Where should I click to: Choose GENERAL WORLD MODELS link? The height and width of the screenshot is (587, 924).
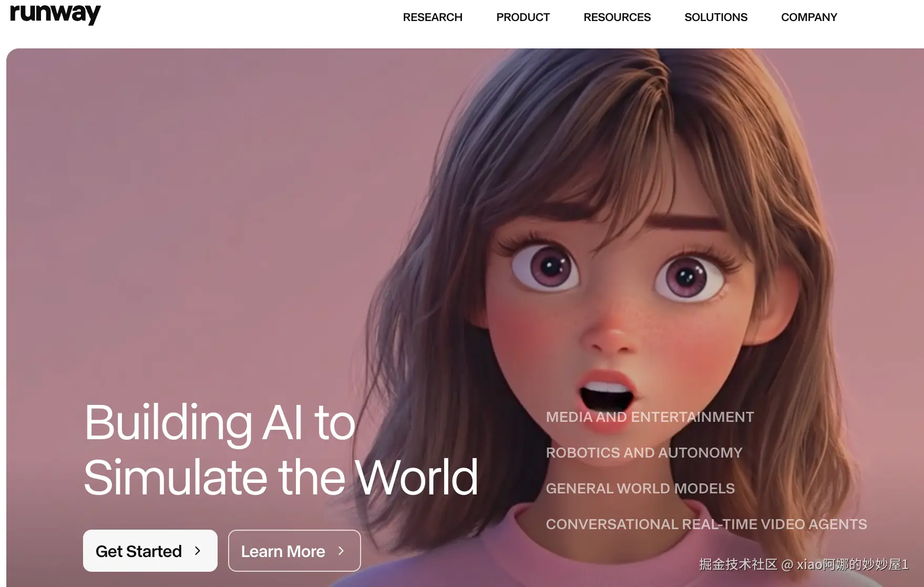(640, 489)
